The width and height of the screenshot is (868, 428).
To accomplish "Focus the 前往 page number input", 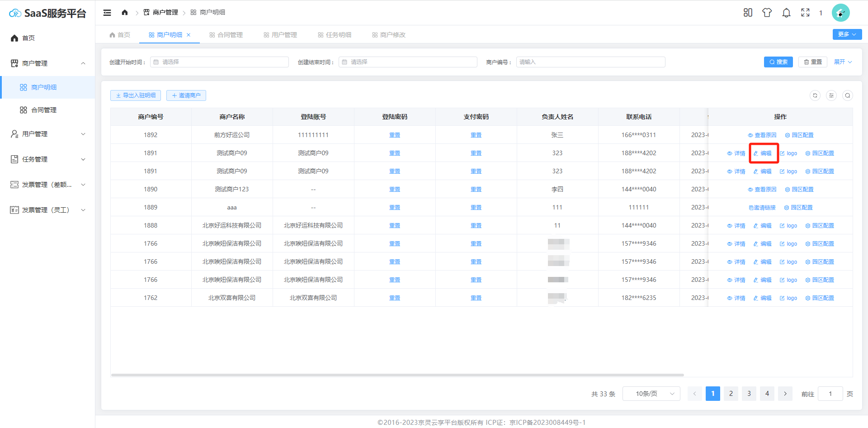I will [x=830, y=394].
